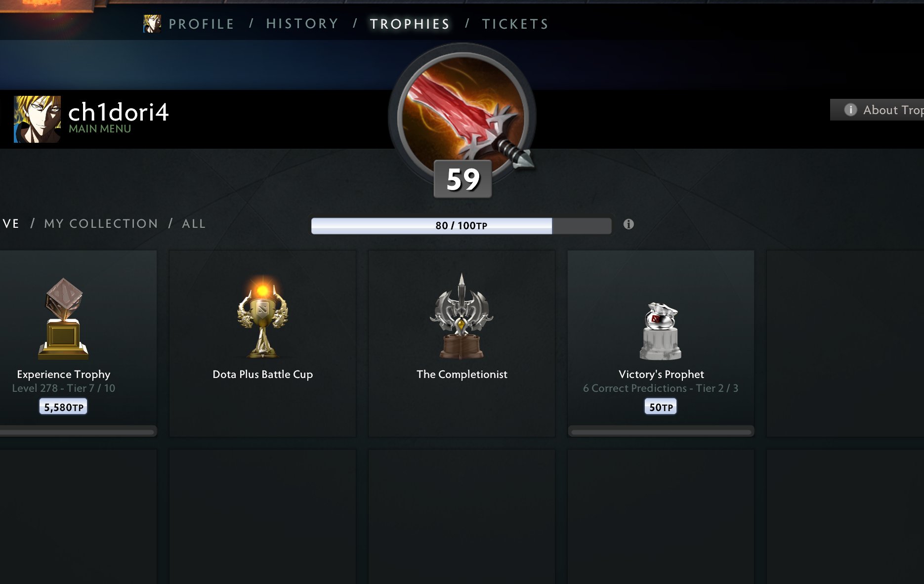The image size is (924, 584).
Task: Select the Experience Trophy cube icon
Action: pyautogui.click(x=64, y=319)
